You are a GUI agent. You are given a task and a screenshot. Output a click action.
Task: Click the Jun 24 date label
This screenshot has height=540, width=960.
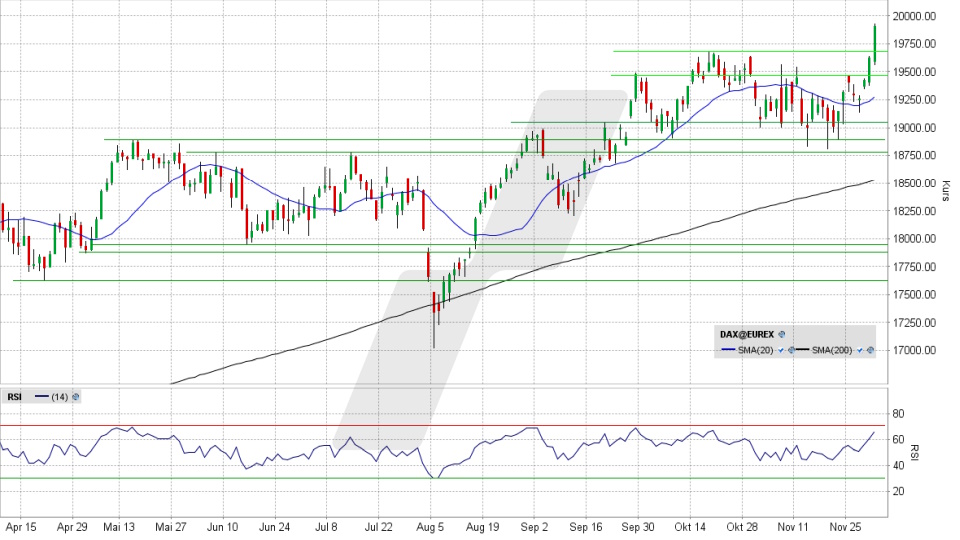(274, 527)
